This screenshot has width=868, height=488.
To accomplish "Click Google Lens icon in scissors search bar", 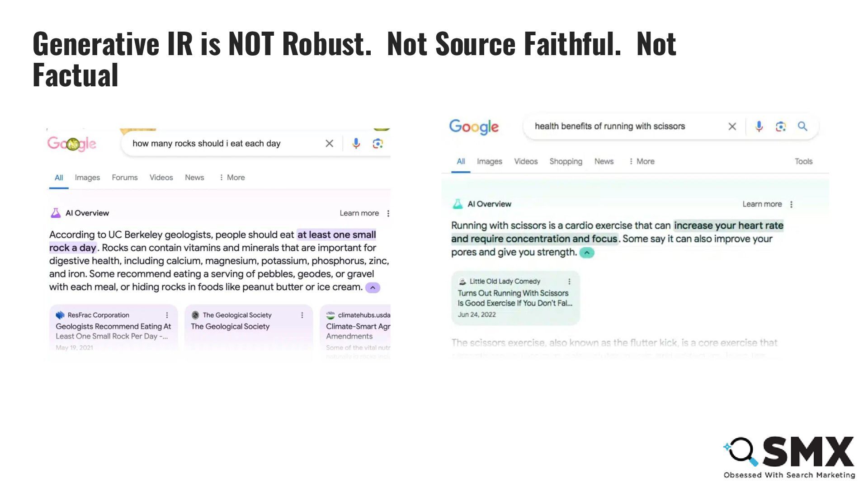I will [781, 127].
